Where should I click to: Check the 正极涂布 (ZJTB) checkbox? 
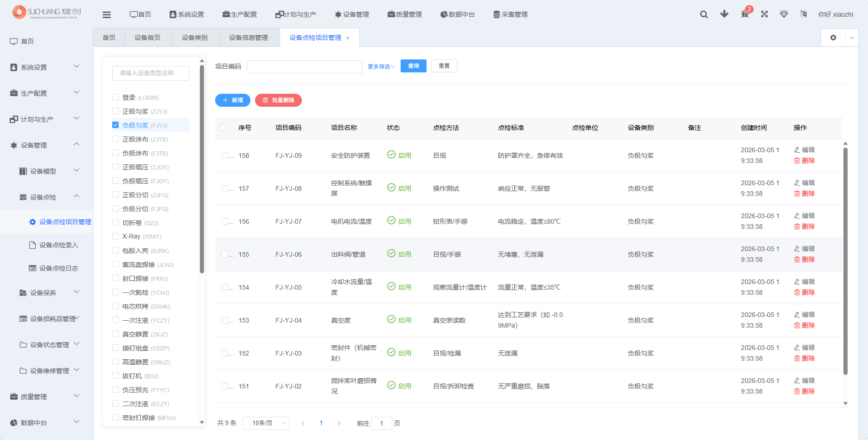pyautogui.click(x=115, y=139)
